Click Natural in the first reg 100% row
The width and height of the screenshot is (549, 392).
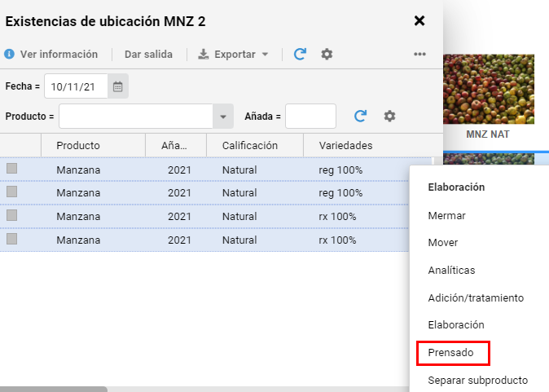click(239, 170)
